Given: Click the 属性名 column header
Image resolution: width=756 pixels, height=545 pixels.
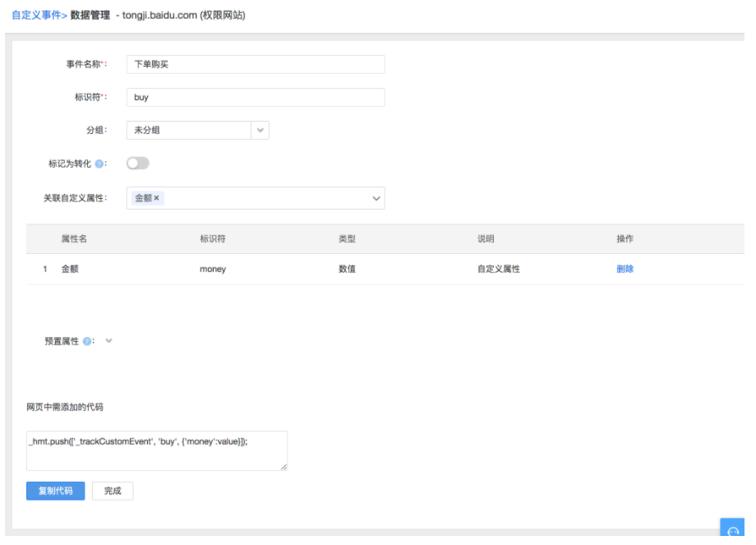Looking at the screenshot, I should pyautogui.click(x=74, y=238).
